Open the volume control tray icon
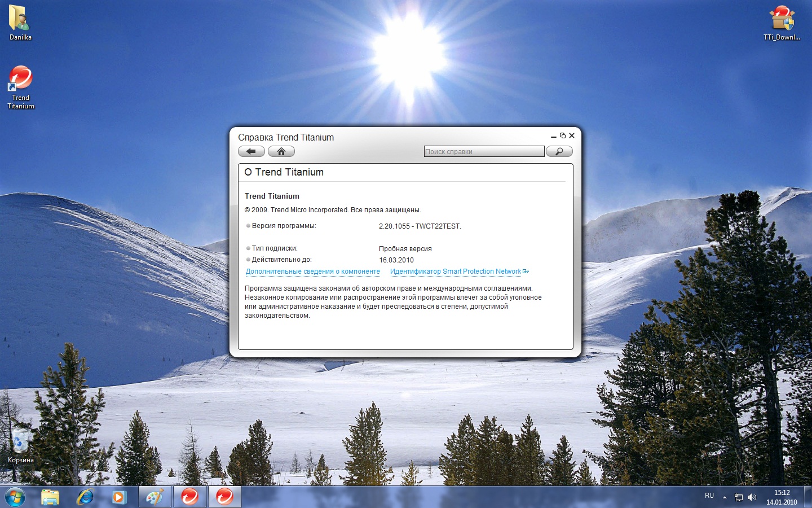812x508 pixels. click(752, 497)
